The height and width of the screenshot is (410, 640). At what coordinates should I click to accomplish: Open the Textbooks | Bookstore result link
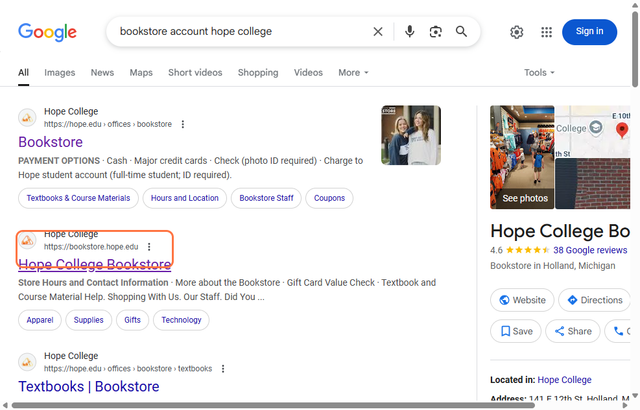point(89,386)
